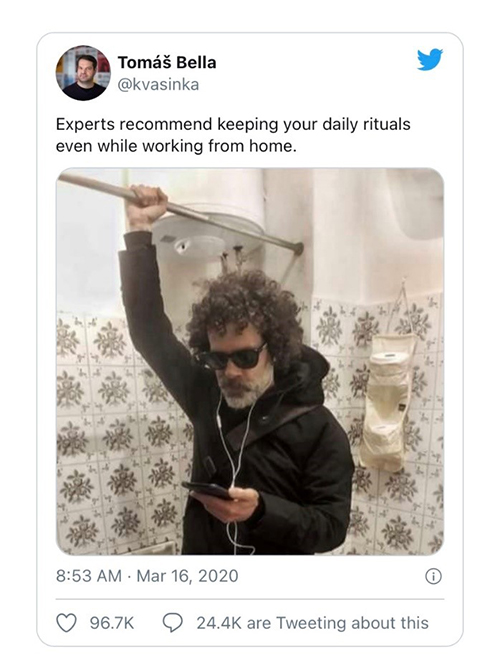500x668 pixels.
Task: Select the Mar 16, 2020 date
Action: pos(187,576)
